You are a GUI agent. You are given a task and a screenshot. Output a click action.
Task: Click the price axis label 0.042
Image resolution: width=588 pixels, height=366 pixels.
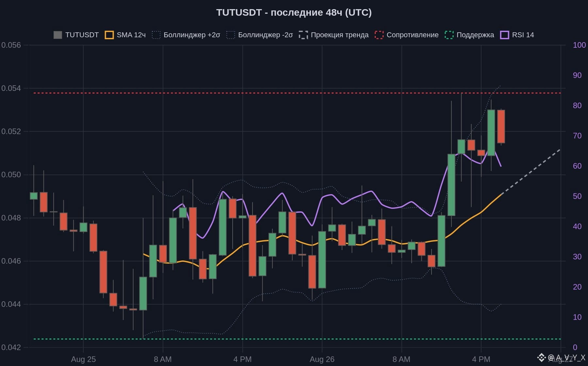point(11,347)
